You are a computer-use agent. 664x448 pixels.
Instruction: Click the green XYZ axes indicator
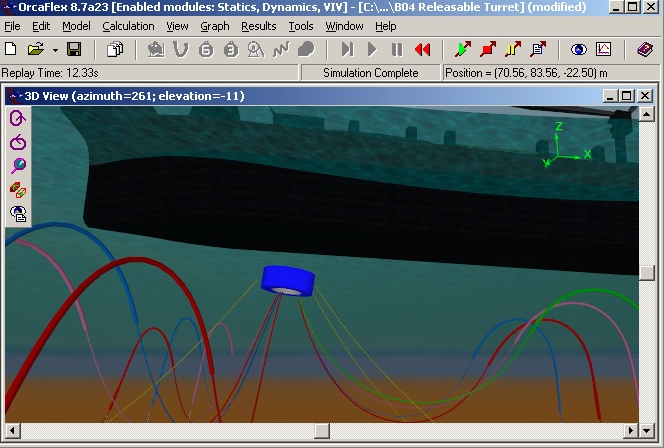tap(567, 145)
